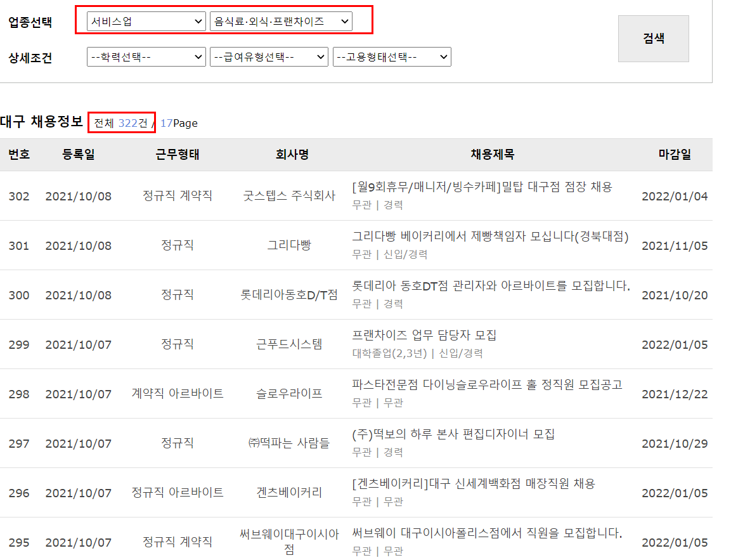The height and width of the screenshot is (560, 731).
Task: Open the 음식료·외식·프랜차이즈 sub-category dropdown
Action: [x=281, y=22]
